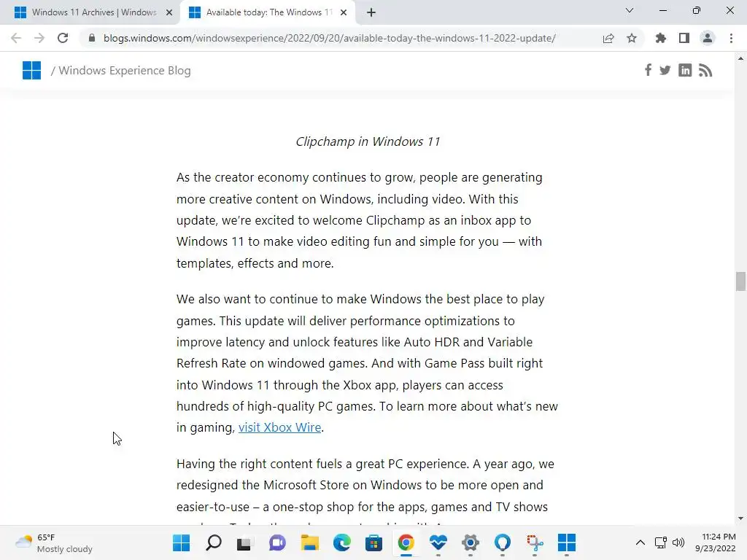Open the RSS feed icon
Image resolution: width=747 pixels, height=560 pixels.
coord(705,71)
